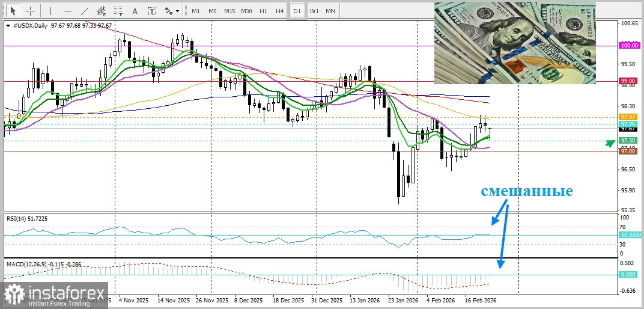Image resolution: width=644 pixels, height=309 pixels.
Task: Click the magenta 100.00 price level label
Action: pyautogui.click(x=628, y=45)
